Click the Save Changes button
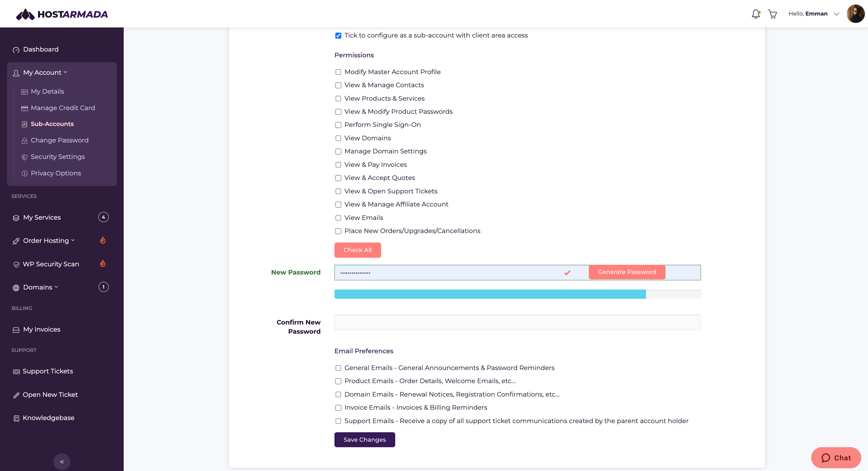 pyautogui.click(x=365, y=439)
